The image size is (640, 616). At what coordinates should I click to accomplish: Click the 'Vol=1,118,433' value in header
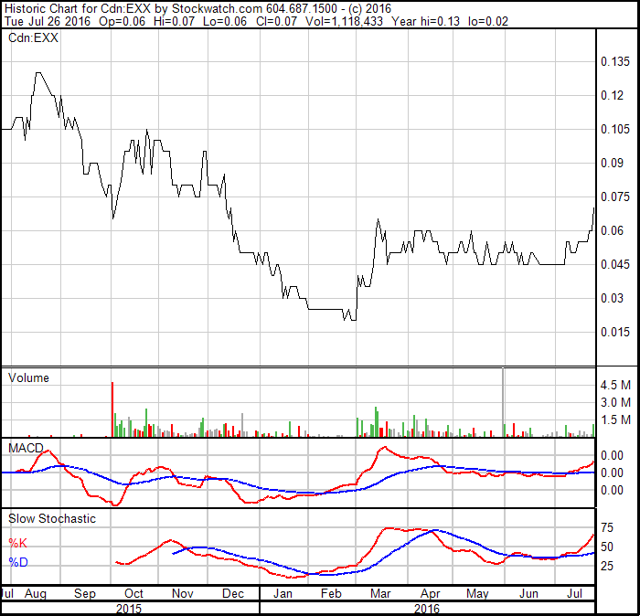[344, 21]
